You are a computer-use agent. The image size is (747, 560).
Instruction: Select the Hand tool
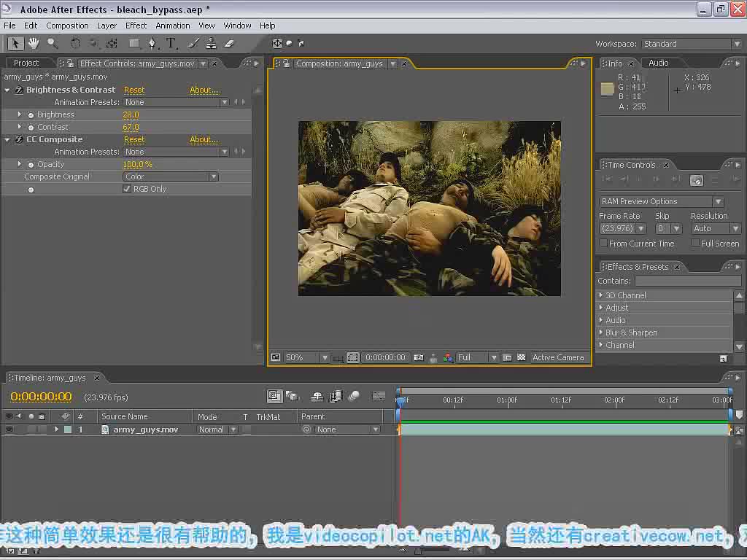coord(34,43)
